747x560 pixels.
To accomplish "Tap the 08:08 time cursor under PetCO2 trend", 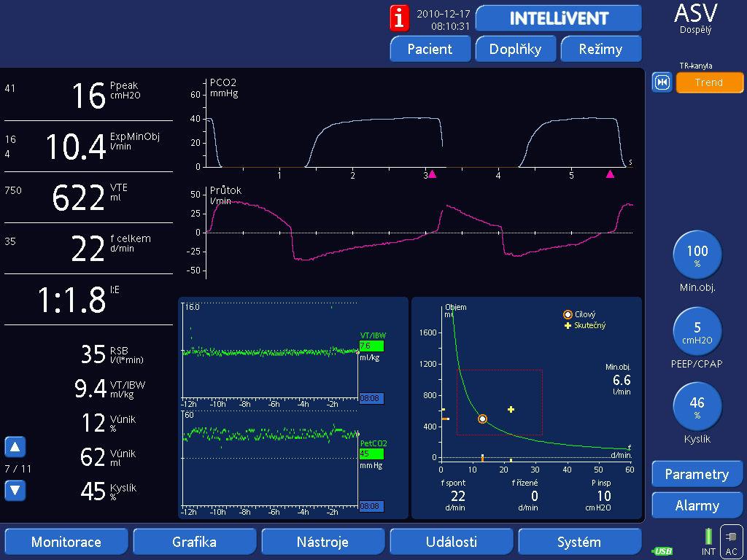I will click(371, 506).
